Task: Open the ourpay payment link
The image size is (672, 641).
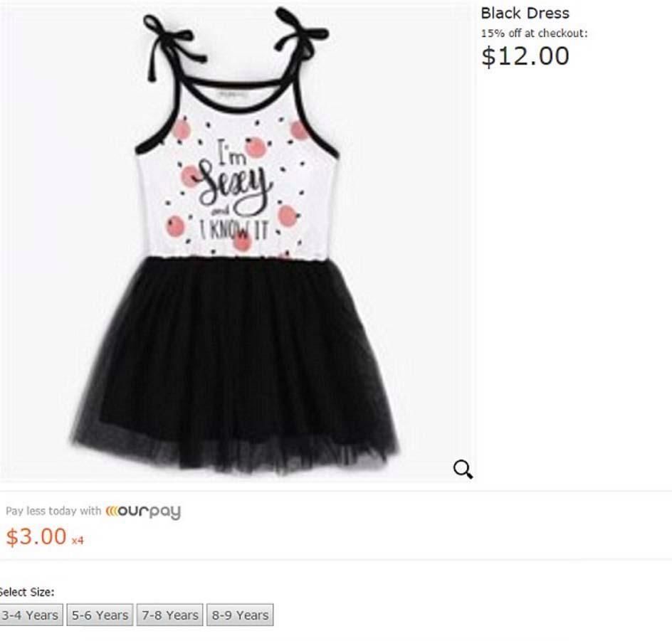Action: click(x=143, y=512)
